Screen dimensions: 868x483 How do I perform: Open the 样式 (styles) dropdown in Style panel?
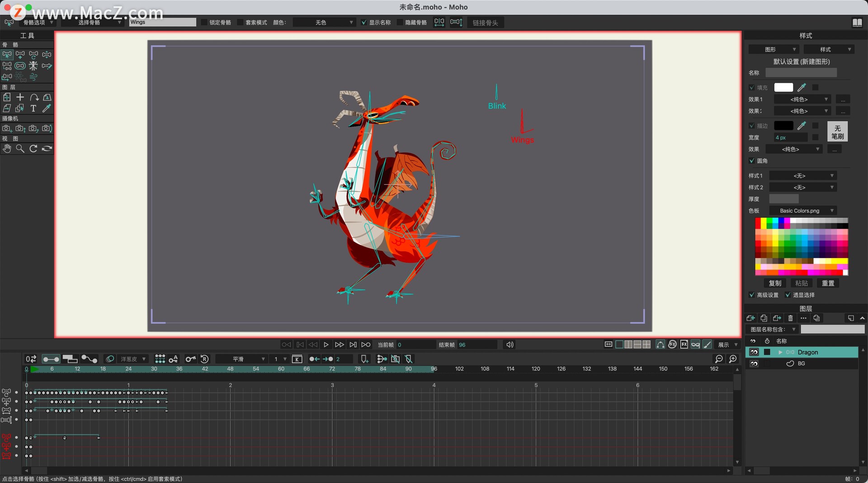point(829,49)
